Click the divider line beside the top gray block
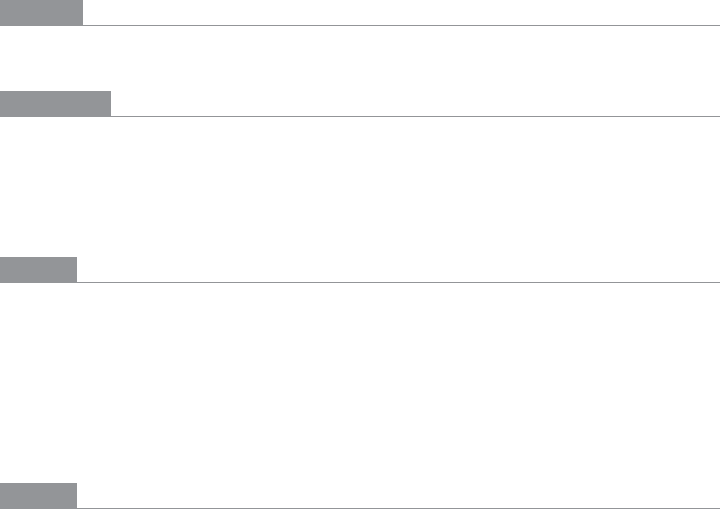Image resolution: width=720 pixels, height=509 pixels. coord(401,25)
